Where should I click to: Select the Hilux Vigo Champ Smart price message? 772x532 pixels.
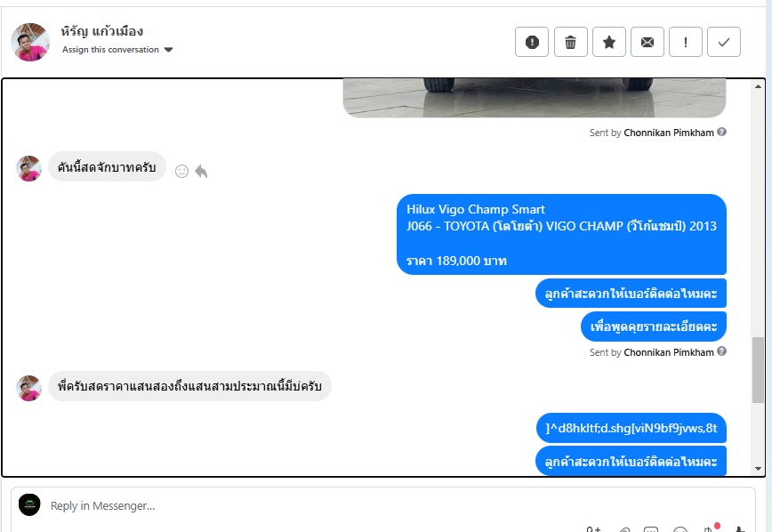[562, 235]
